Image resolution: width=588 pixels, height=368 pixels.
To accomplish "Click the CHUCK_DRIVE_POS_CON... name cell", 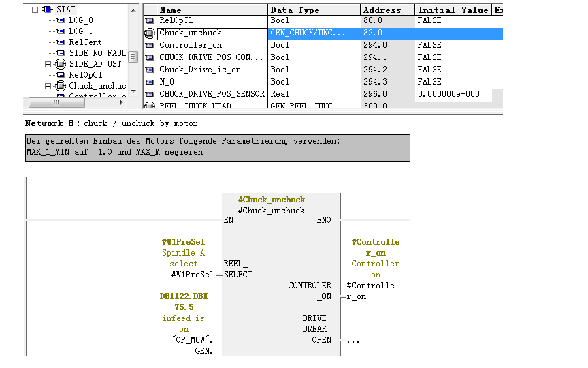I will pos(212,57).
